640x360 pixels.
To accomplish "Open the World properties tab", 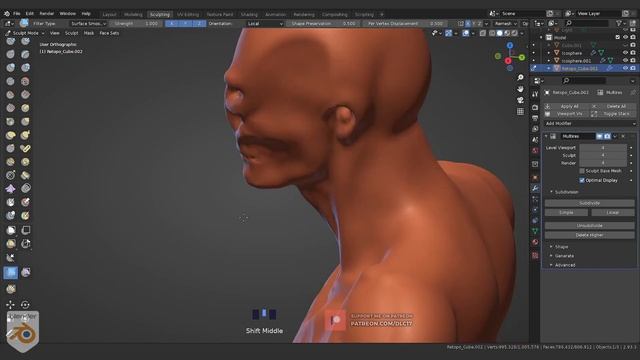I will click(x=535, y=151).
